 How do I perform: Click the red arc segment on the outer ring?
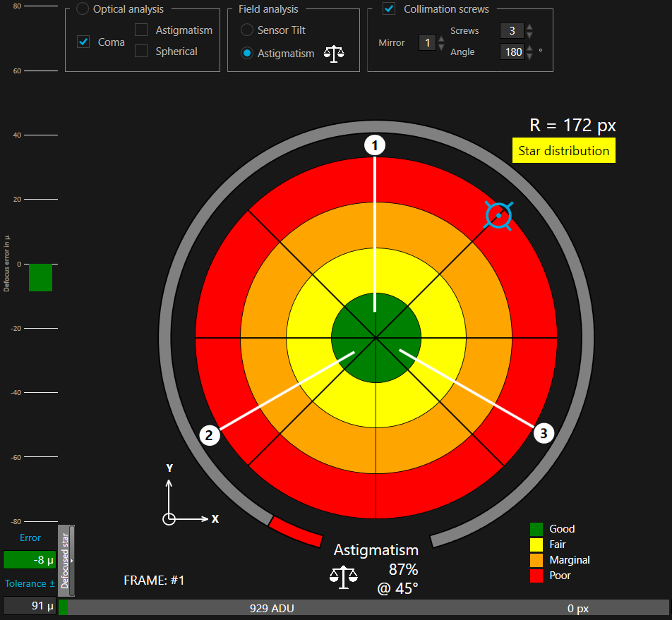click(296, 531)
